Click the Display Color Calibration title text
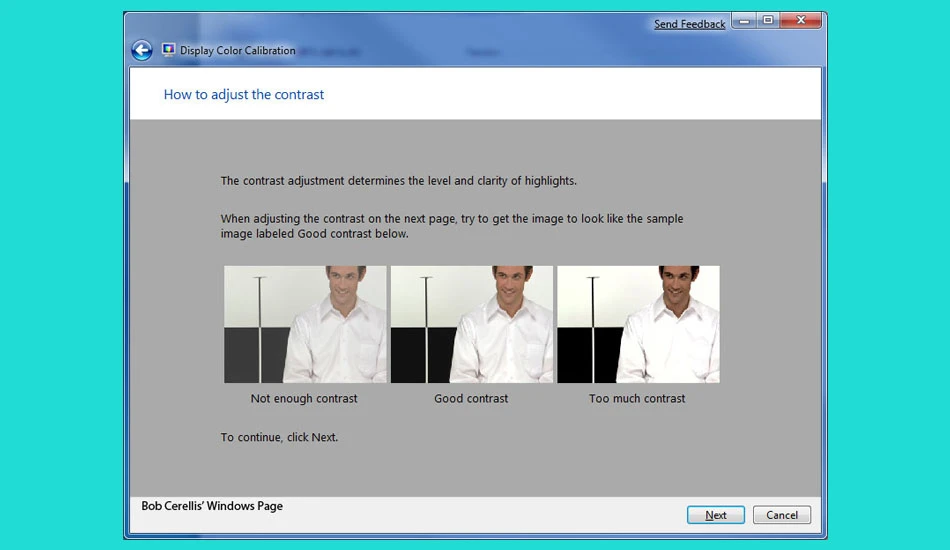The height and width of the screenshot is (550, 950). point(238,50)
